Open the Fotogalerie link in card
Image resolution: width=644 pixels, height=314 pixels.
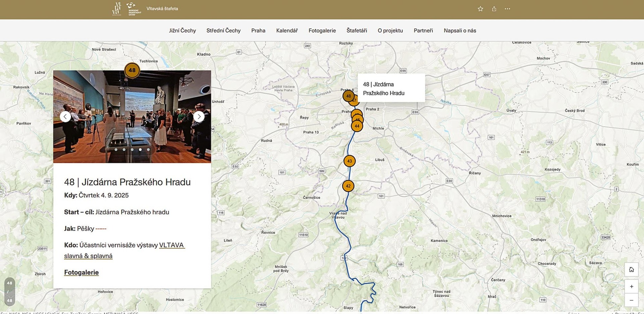point(81,272)
